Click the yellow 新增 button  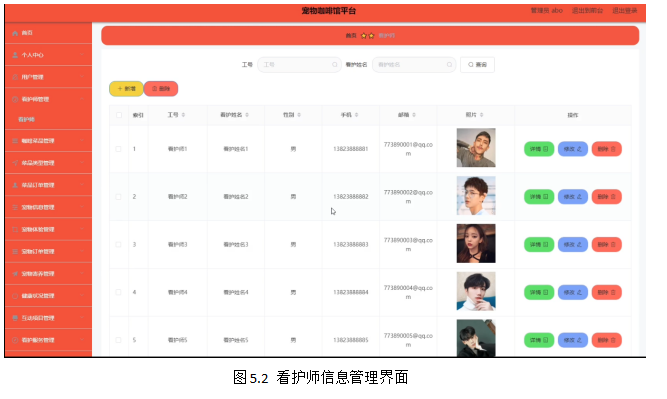[126, 88]
